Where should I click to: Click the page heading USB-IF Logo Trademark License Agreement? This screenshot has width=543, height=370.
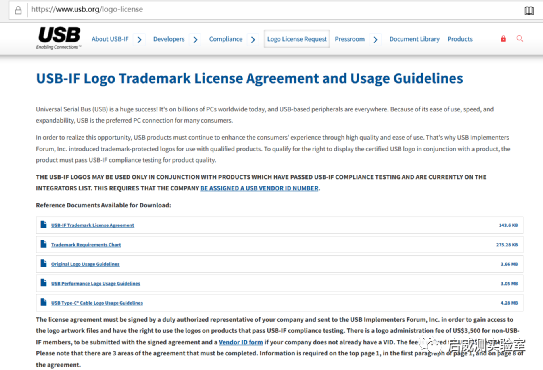tap(249, 79)
